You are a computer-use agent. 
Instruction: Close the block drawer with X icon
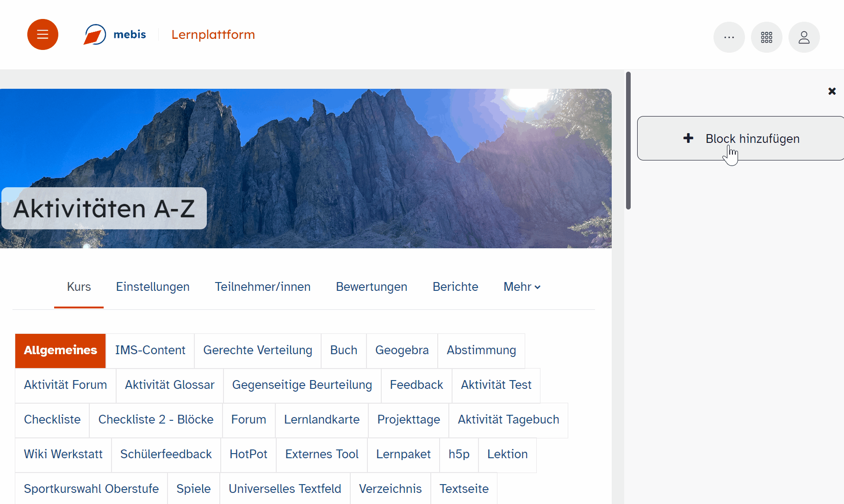pos(832,92)
